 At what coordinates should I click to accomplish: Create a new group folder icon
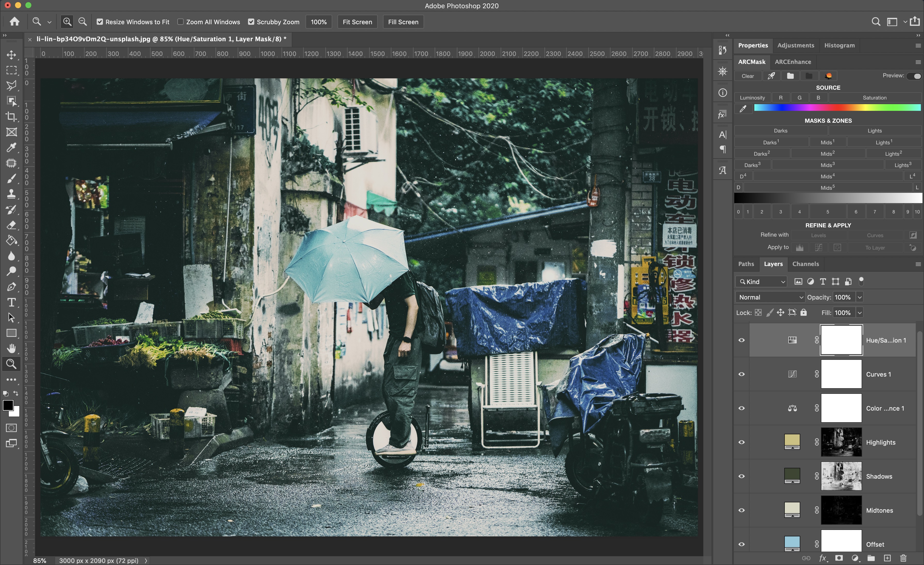(871, 558)
